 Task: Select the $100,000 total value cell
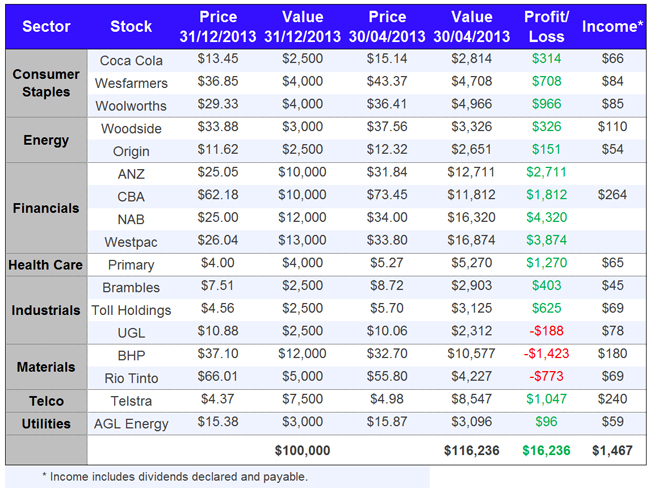[x=302, y=451]
